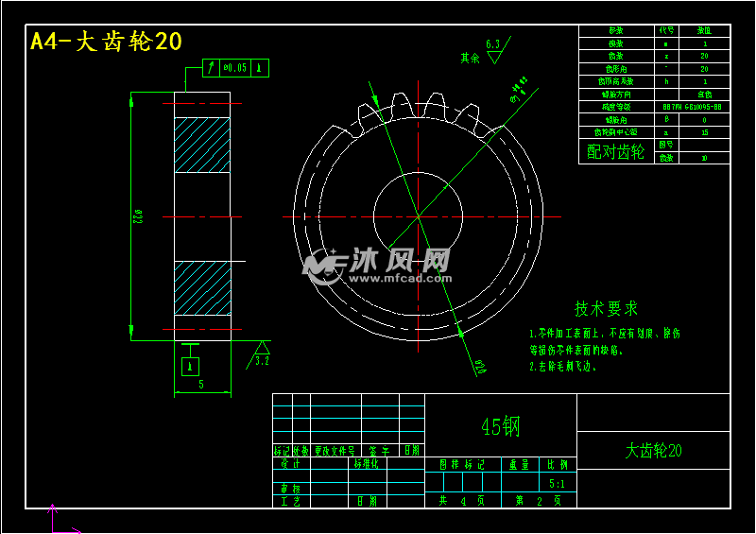Image resolution: width=756 pixels, height=534 pixels.
Task: Select the center distance value 15
Action: coord(704,132)
